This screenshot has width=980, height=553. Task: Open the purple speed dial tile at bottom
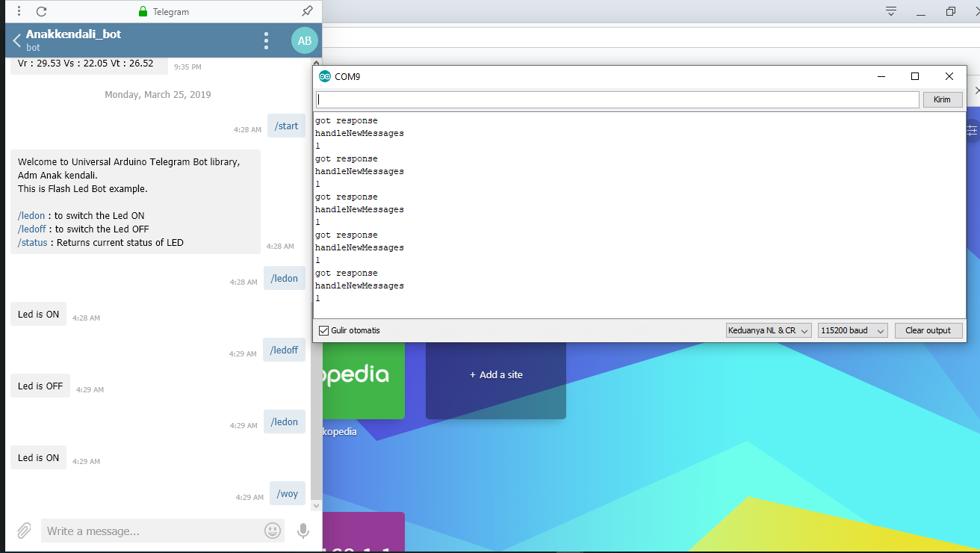point(364,532)
